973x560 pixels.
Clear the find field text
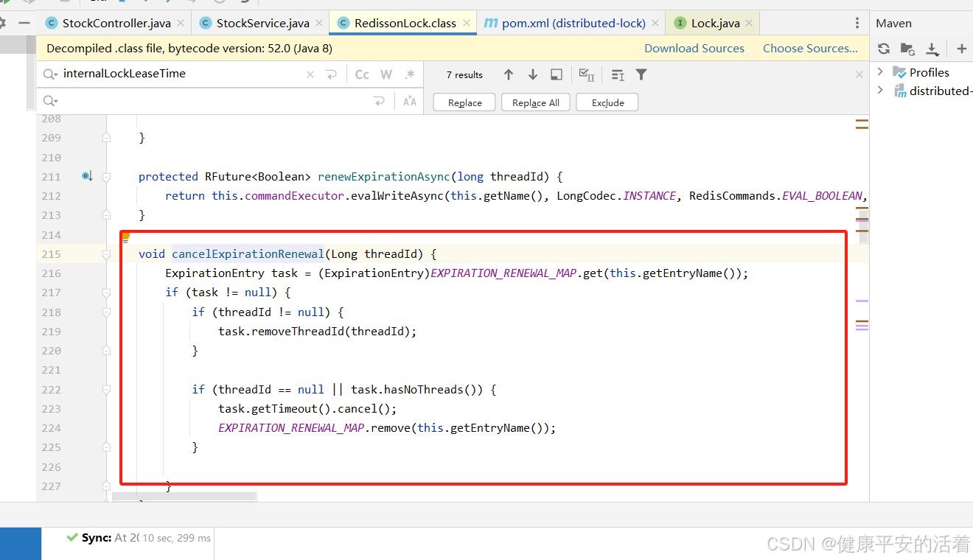pos(310,74)
